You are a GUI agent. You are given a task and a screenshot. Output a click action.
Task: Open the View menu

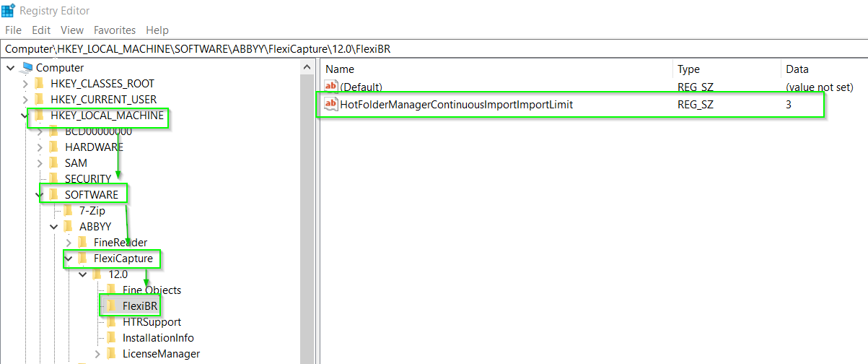(x=72, y=30)
